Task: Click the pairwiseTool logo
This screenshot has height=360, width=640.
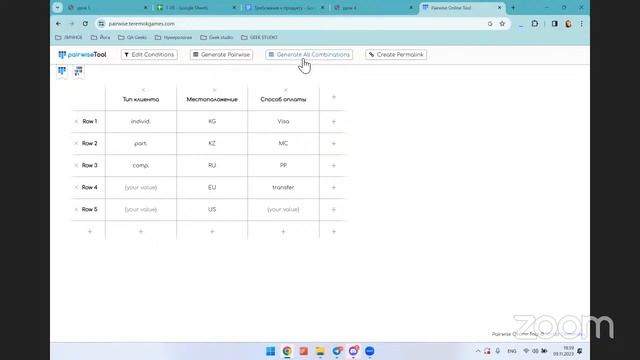Action: [82, 55]
